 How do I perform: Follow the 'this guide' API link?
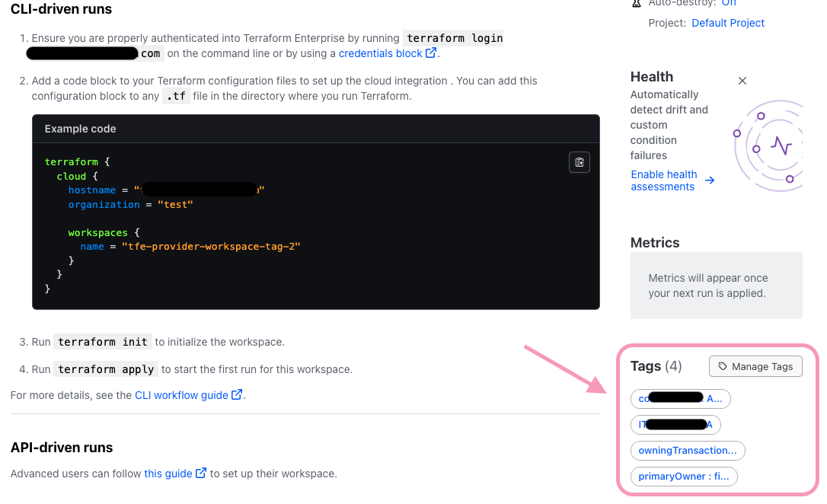168,474
